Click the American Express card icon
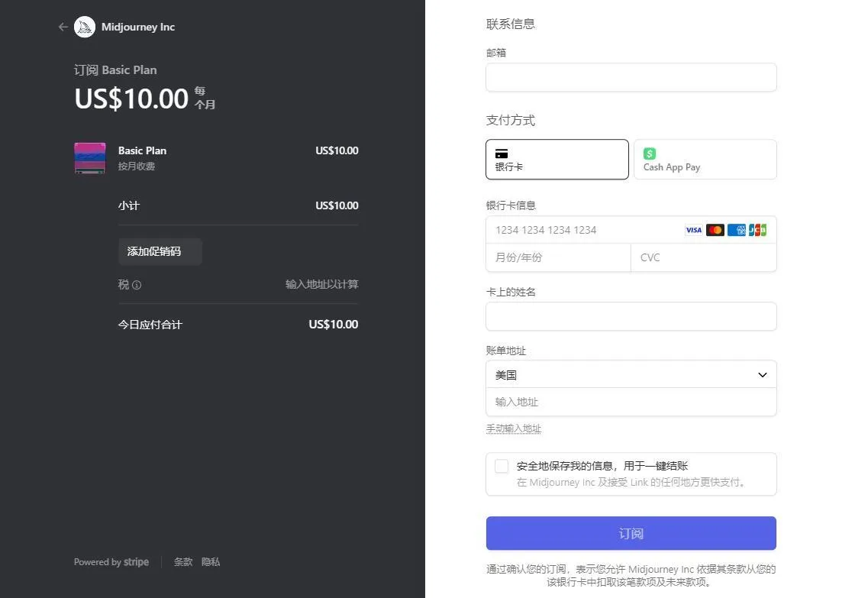The width and height of the screenshot is (868, 598). (x=737, y=230)
